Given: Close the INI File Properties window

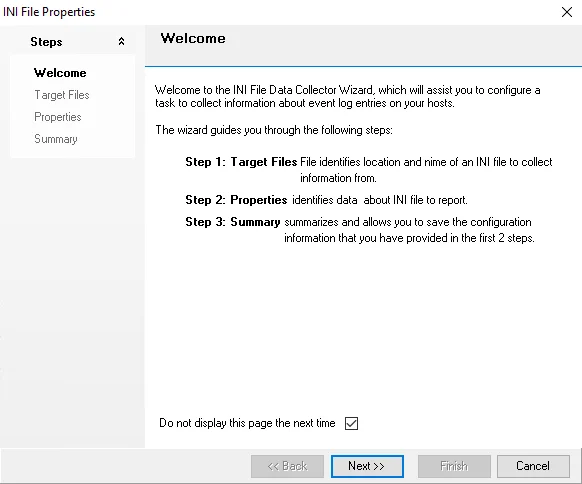Looking at the screenshot, I should [x=567, y=12].
